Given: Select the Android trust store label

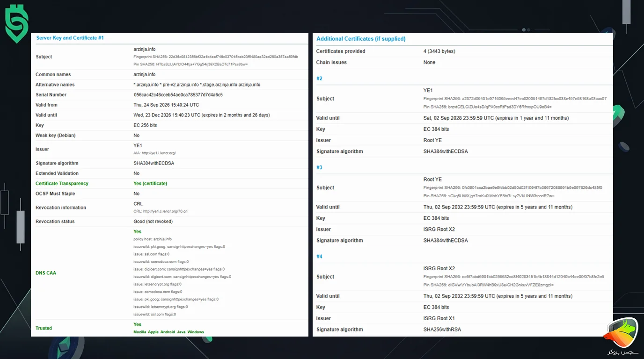Looking at the screenshot, I should pos(168,332).
